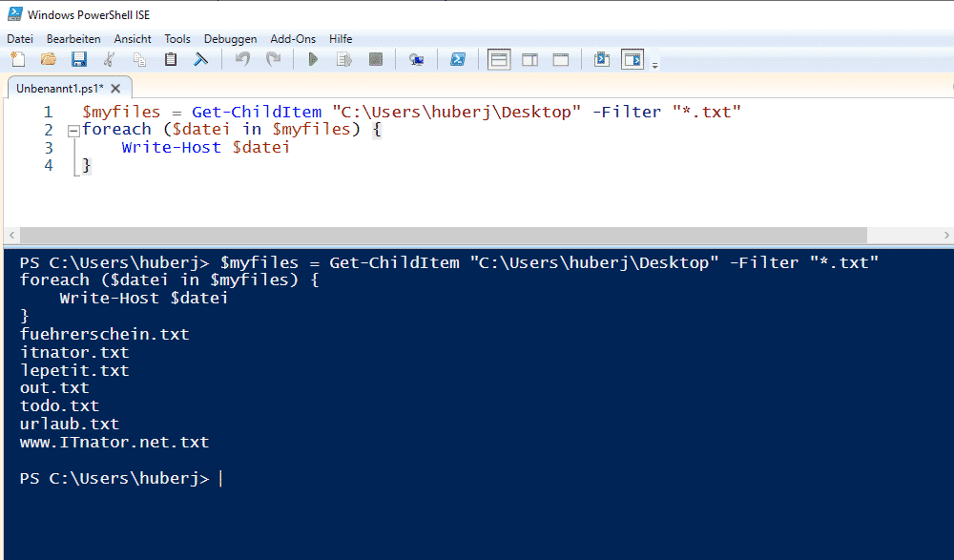The image size is (954, 560).
Task: Click the horizontal scrollbar of script pane
Action: pos(443,235)
